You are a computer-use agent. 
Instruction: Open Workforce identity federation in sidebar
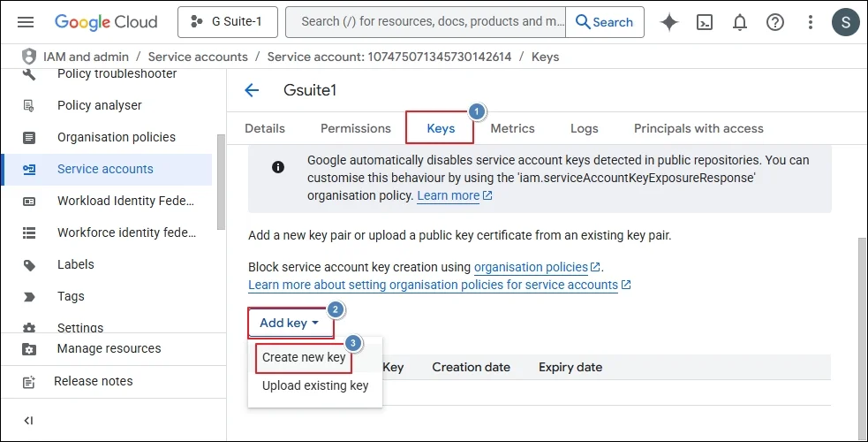point(127,232)
